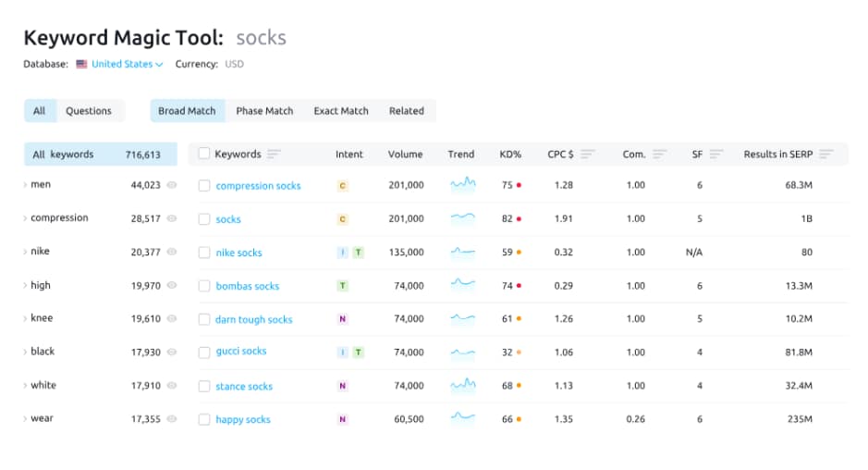Click the Com. column sort icon
The width and height of the screenshot is (868, 470).
tap(659, 155)
